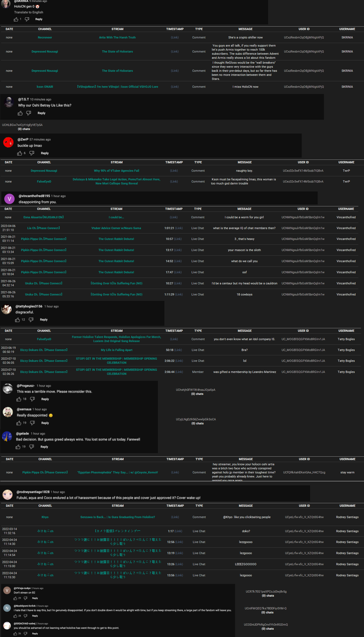Open stream 'Artia With The Harsh Truth'

pos(117,38)
